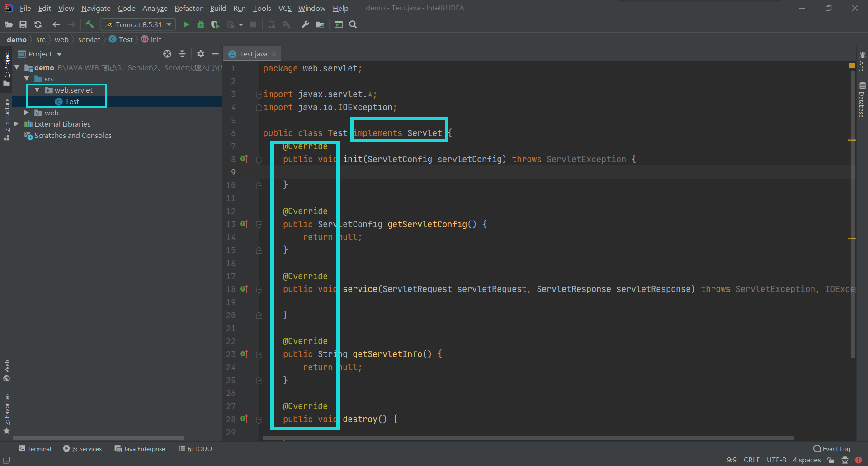Click the override gutter icon on line 28
868x466 pixels.
(x=244, y=419)
